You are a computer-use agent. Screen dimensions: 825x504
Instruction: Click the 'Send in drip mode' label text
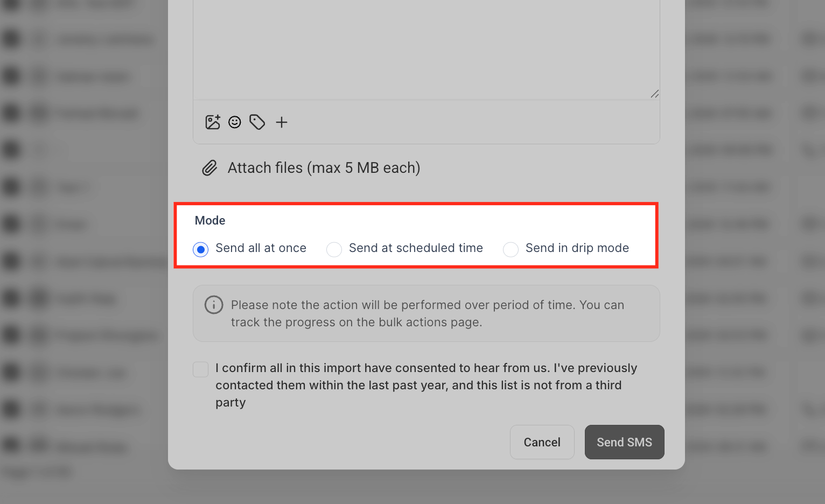pyautogui.click(x=577, y=248)
